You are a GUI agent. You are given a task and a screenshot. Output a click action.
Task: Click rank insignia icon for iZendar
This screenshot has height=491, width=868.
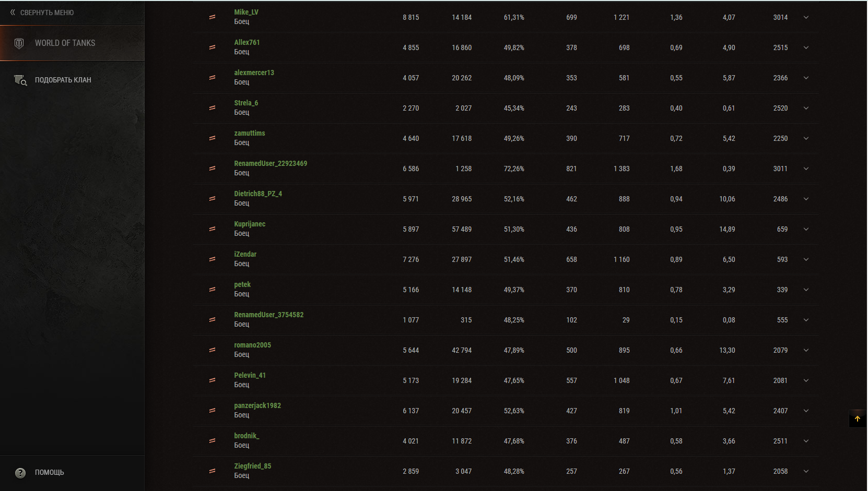[x=212, y=259]
